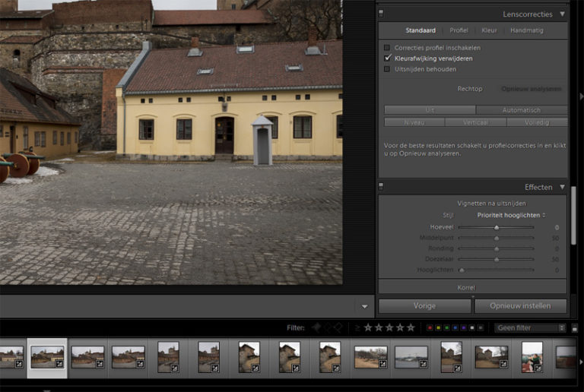Open the Stijl Prioriteit hooglichten dropdown

(511, 215)
